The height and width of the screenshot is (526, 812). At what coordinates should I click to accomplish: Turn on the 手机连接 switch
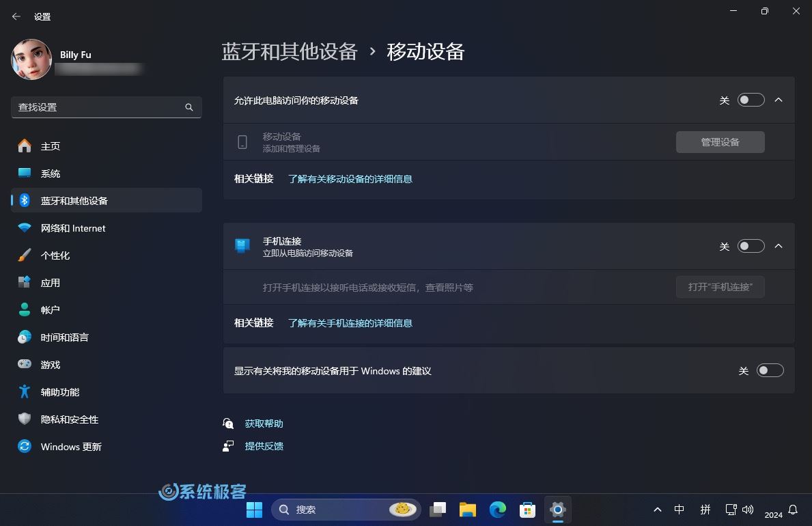tap(751, 246)
